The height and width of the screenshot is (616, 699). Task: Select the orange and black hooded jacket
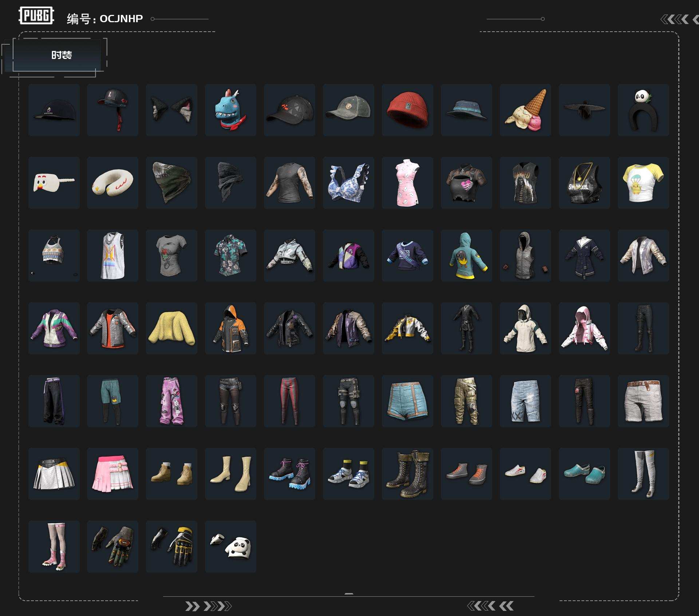230,328
